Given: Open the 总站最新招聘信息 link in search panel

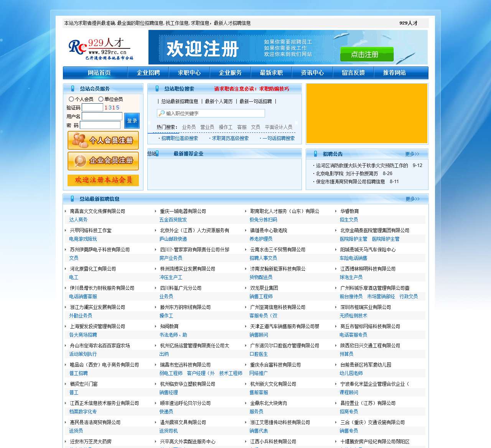Looking at the screenshot, I should 180,101.
